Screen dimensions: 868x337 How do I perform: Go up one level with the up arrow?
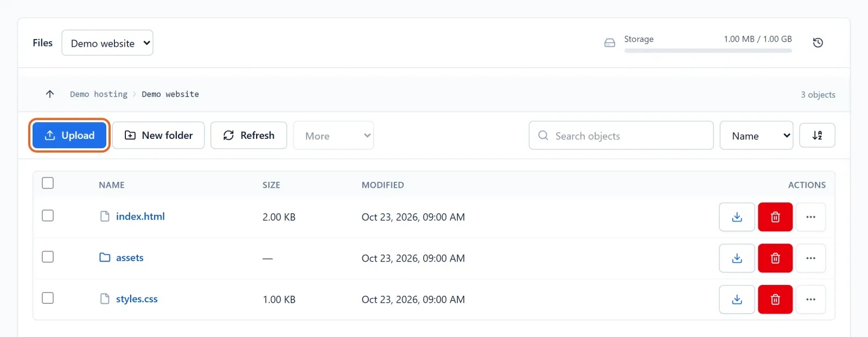point(50,94)
